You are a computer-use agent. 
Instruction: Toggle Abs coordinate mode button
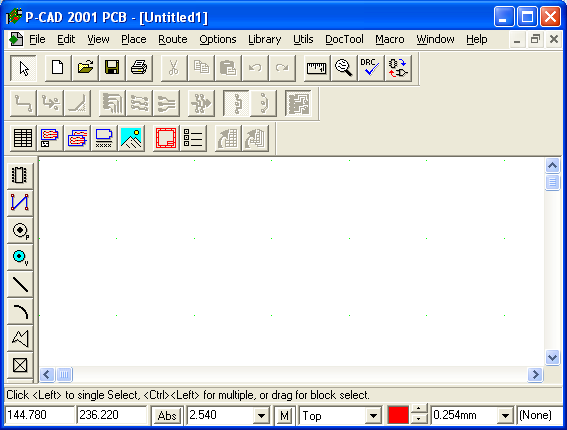[x=167, y=416]
